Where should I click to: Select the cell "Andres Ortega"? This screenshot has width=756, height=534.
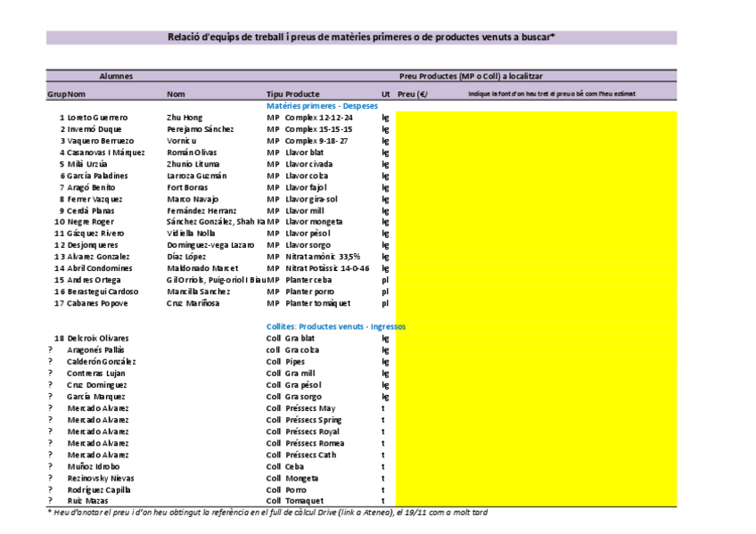click(94, 280)
